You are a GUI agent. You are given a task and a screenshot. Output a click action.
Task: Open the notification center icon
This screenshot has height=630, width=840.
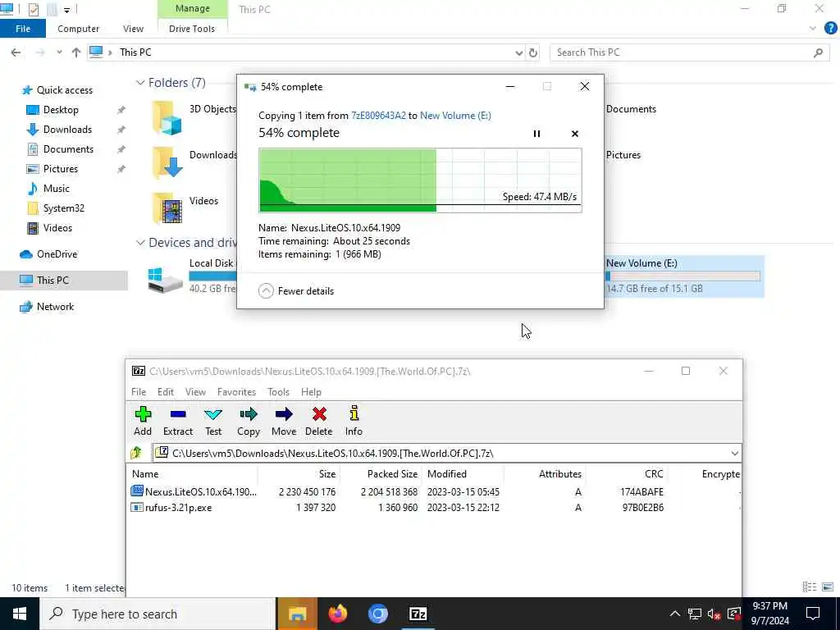(x=813, y=614)
